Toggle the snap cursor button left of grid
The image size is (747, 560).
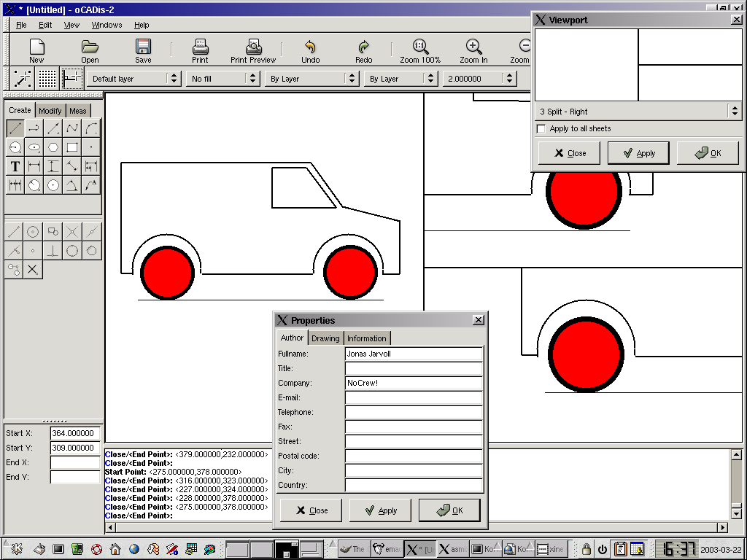(23, 79)
